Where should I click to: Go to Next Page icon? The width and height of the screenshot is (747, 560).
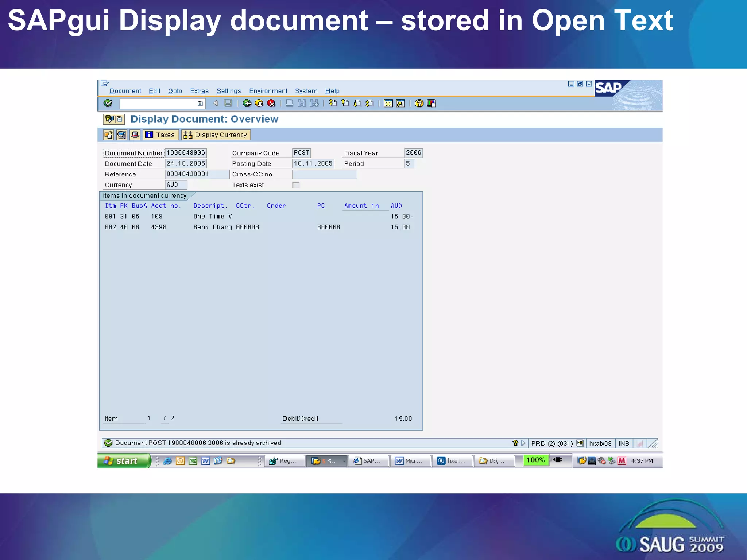pyautogui.click(x=357, y=103)
